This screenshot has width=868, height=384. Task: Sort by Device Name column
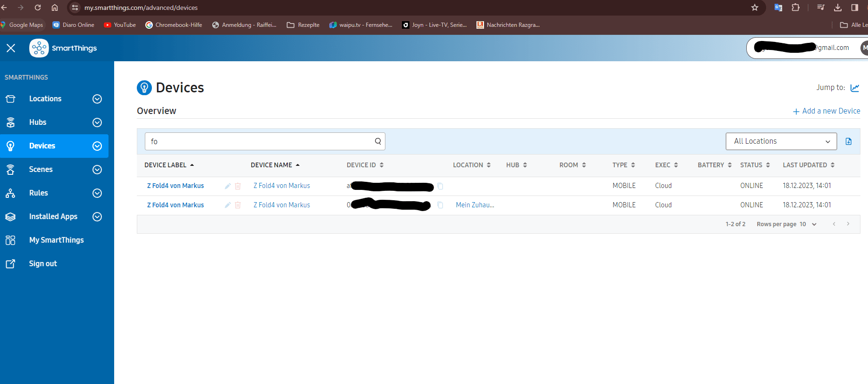(x=275, y=165)
